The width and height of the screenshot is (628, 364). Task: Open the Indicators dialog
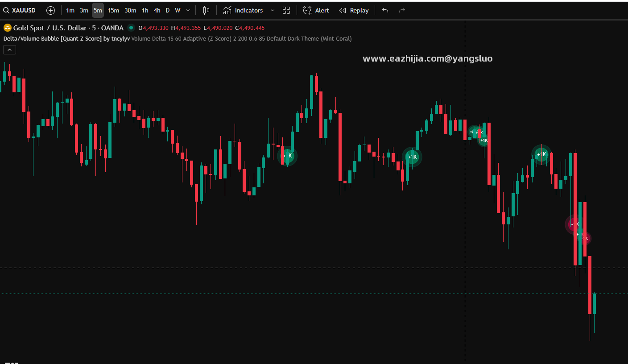tap(243, 10)
